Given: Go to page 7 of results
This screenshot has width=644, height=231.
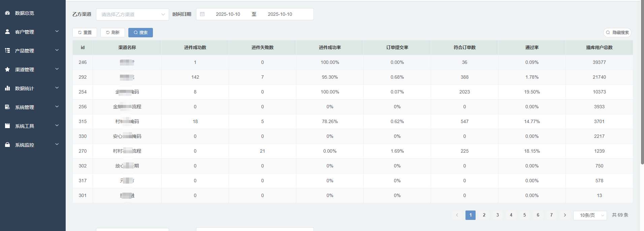Looking at the screenshot, I should click(x=551, y=215).
